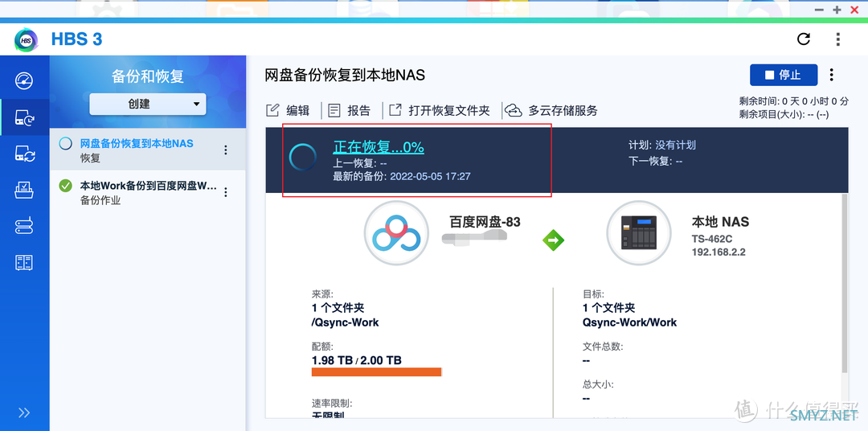The height and width of the screenshot is (431, 868).
Task: Click the 剩余项目(大小) remaining items text
Action: tap(784, 115)
